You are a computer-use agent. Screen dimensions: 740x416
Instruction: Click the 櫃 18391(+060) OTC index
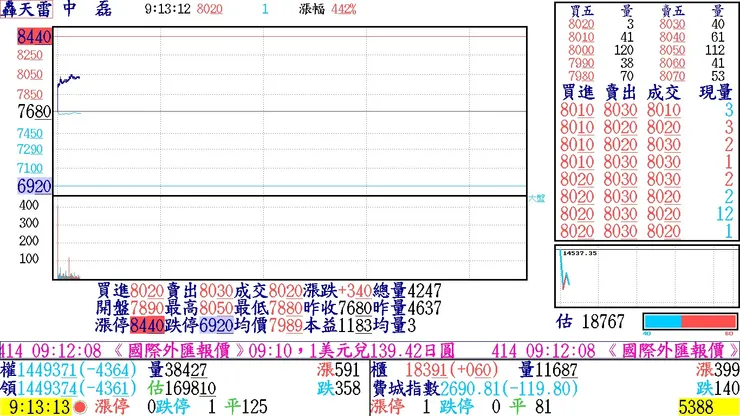tap(435, 370)
